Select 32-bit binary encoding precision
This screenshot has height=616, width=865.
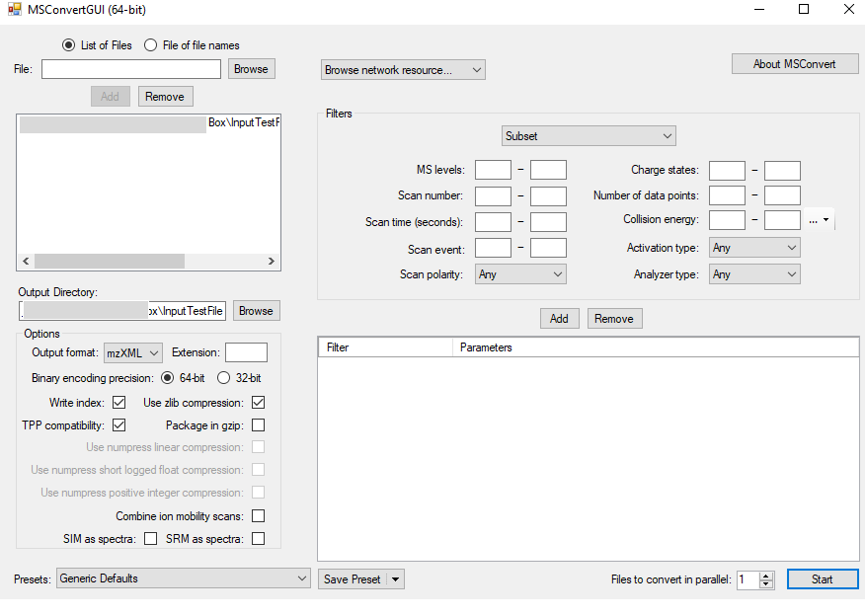click(222, 377)
